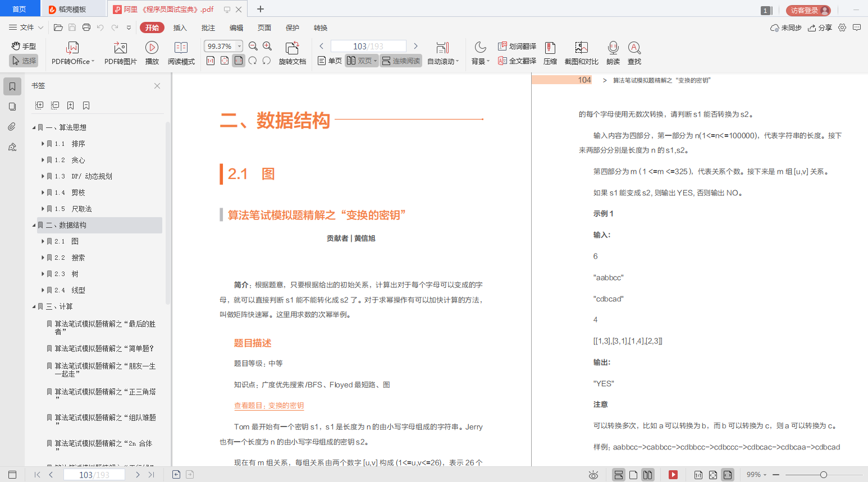This screenshot has width=868, height=482.
Task: Expand 2.1 图 bookmark
Action: (x=43, y=241)
